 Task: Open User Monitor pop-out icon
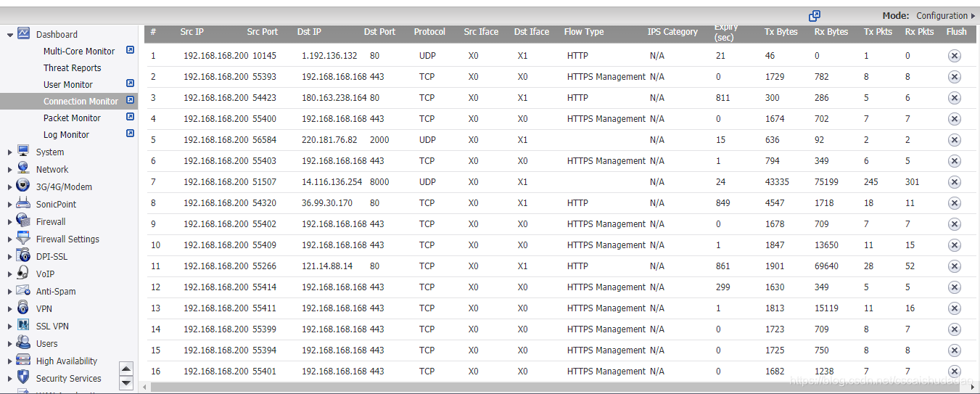click(x=130, y=83)
